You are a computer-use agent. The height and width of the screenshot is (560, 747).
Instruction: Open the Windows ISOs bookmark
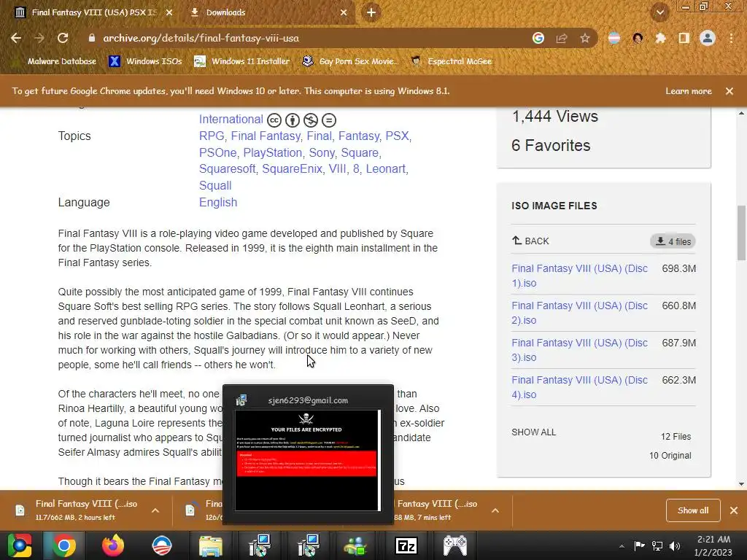click(146, 61)
